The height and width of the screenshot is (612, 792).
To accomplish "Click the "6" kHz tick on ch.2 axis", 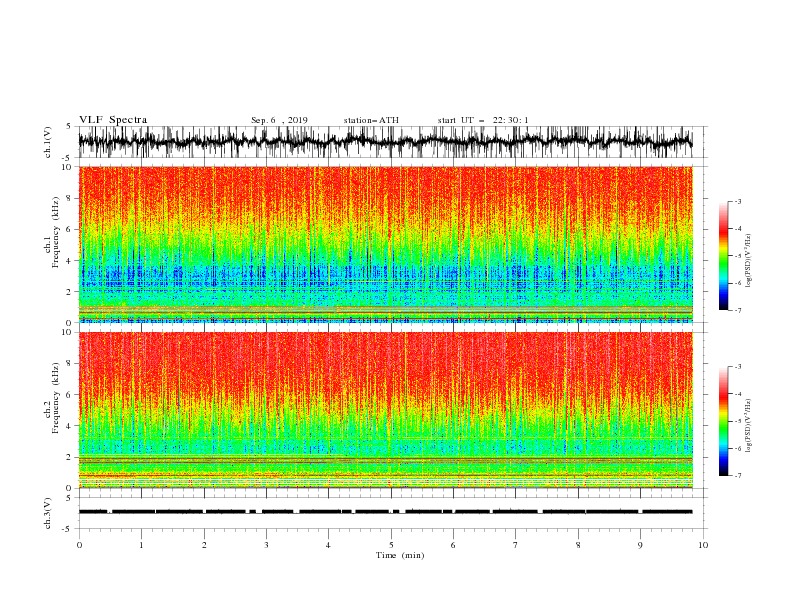I will point(69,395).
